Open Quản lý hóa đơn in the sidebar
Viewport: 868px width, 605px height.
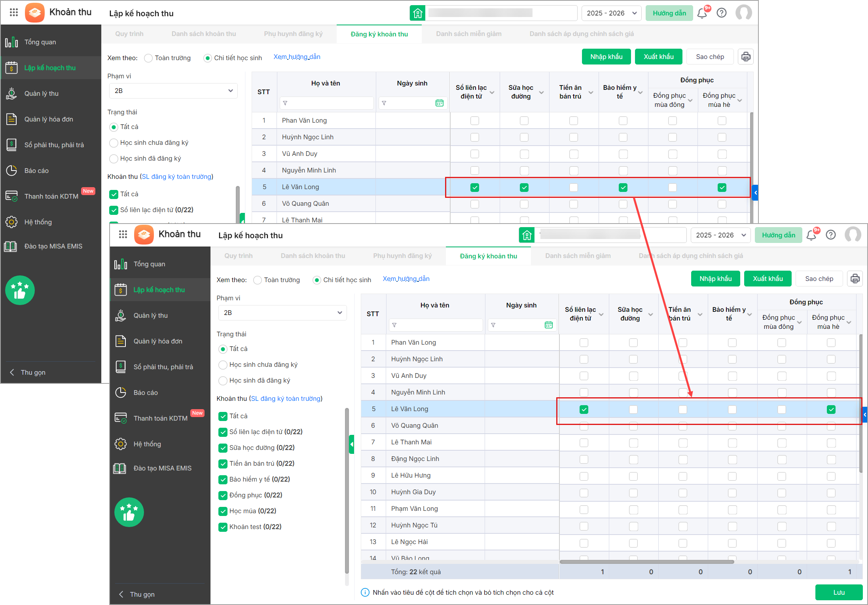(x=158, y=341)
